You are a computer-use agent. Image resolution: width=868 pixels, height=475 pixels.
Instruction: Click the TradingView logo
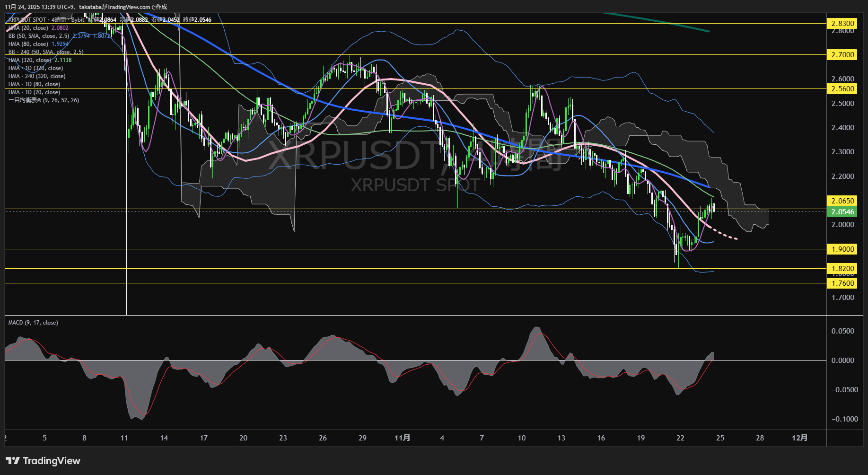click(x=43, y=460)
